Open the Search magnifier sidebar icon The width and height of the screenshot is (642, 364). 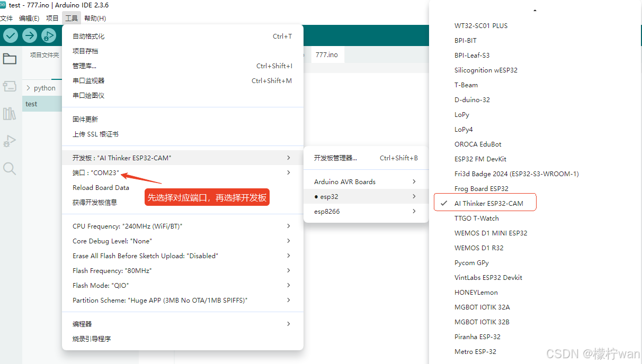(10, 169)
